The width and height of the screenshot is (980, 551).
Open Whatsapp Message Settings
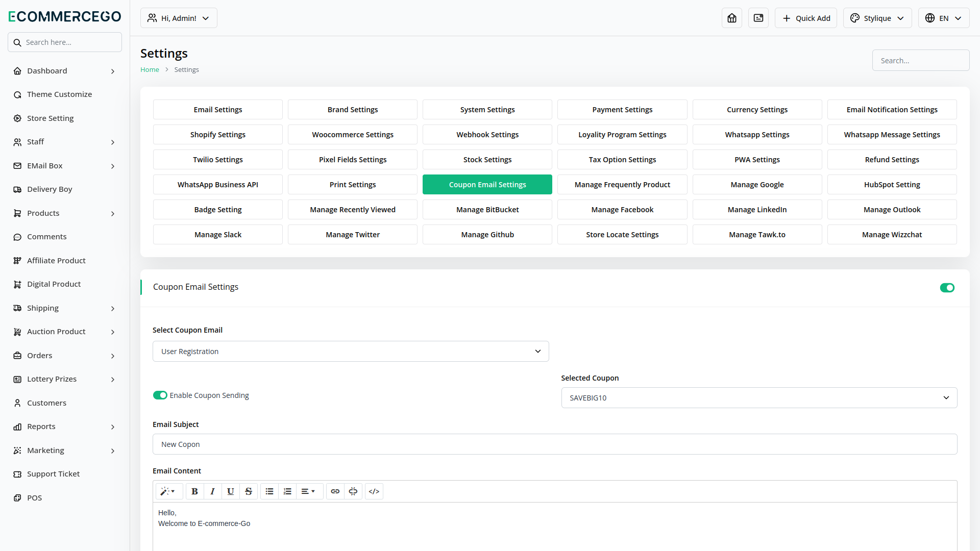pos(892,135)
